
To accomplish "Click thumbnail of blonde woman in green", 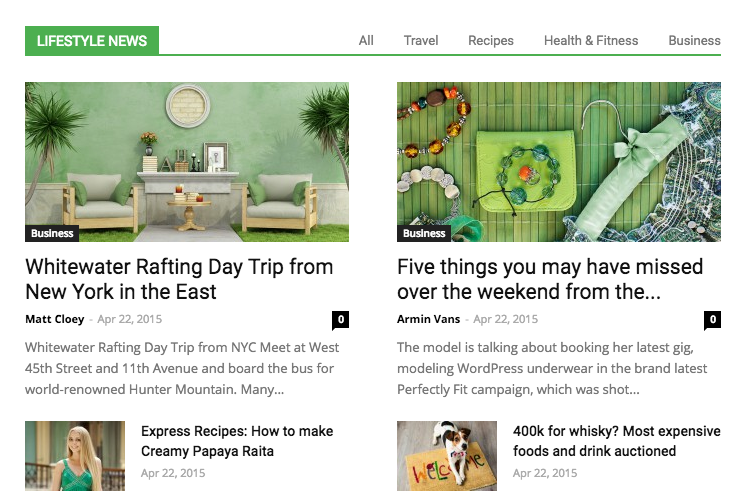I will (x=75, y=456).
